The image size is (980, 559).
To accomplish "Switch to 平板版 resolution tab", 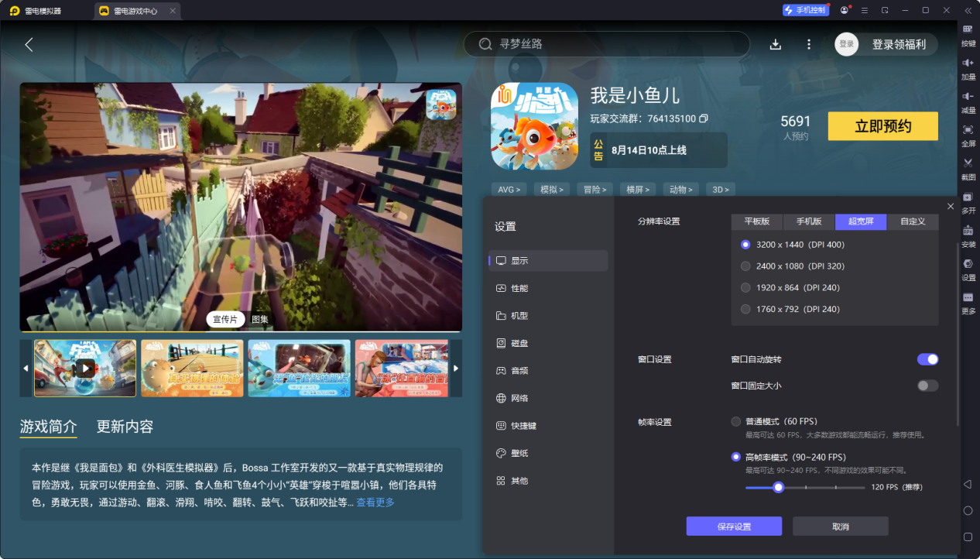I will pos(757,221).
